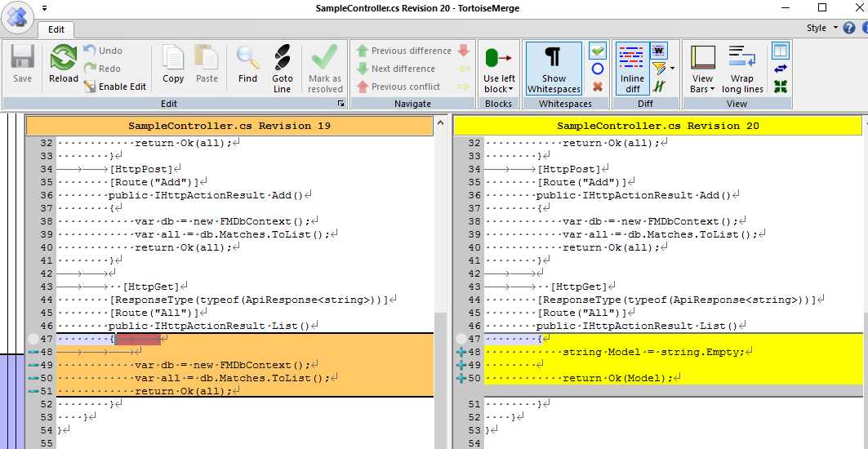
Task: Click the added-line plus marker on right line 48
Action: pos(461,352)
